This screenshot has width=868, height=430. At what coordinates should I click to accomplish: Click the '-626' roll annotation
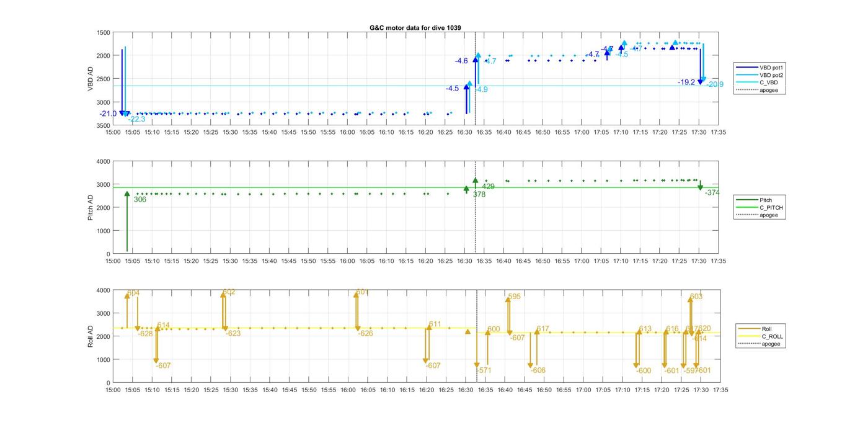366,333
